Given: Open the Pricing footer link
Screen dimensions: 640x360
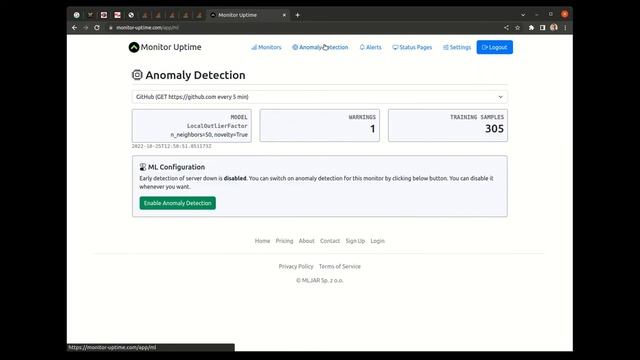Looking at the screenshot, I should [284, 241].
